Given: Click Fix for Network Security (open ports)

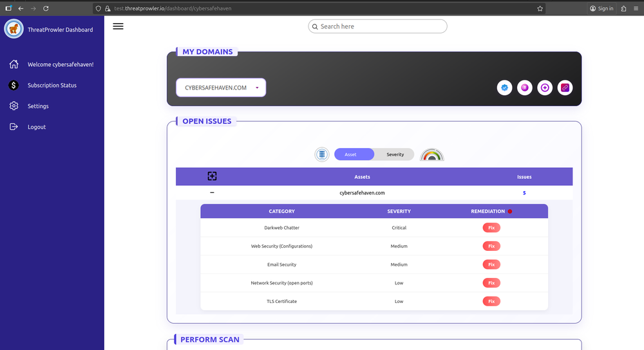Looking at the screenshot, I should pos(491,282).
